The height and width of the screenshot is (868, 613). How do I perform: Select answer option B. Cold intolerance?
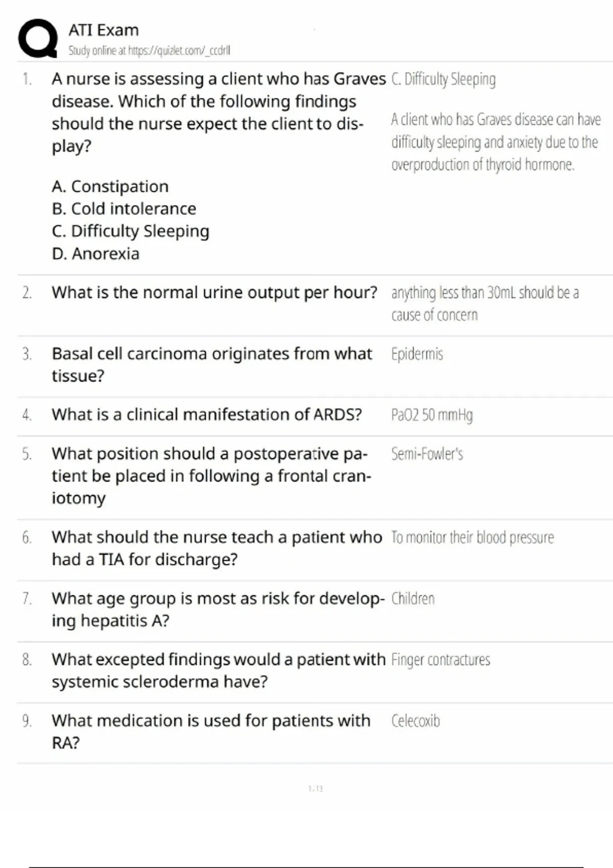pyautogui.click(x=124, y=209)
